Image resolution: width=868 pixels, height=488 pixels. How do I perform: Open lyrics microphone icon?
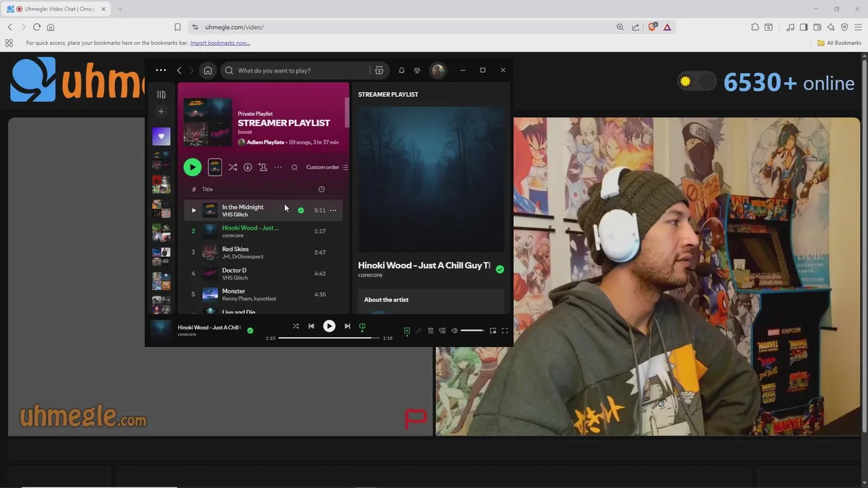[x=418, y=331]
